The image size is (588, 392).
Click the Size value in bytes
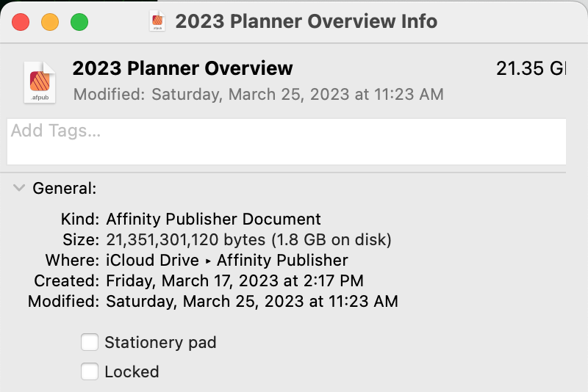tap(248, 239)
